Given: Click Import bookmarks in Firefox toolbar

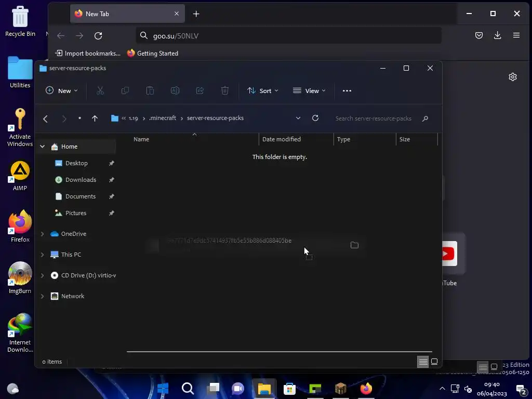Looking at the screenshot, I should click(x=88, y=54).
